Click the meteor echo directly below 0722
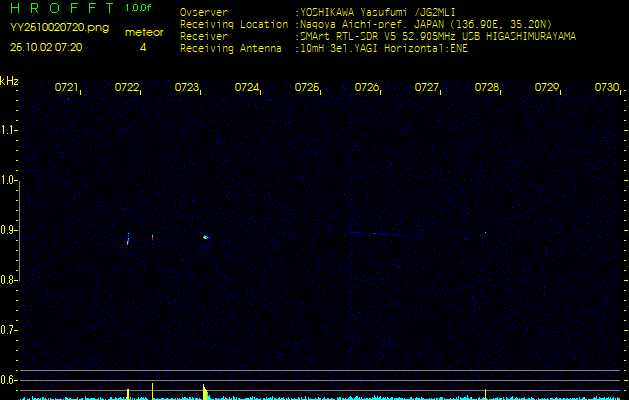This screenshot has height=400, width=629. click(x=128, y=238)
